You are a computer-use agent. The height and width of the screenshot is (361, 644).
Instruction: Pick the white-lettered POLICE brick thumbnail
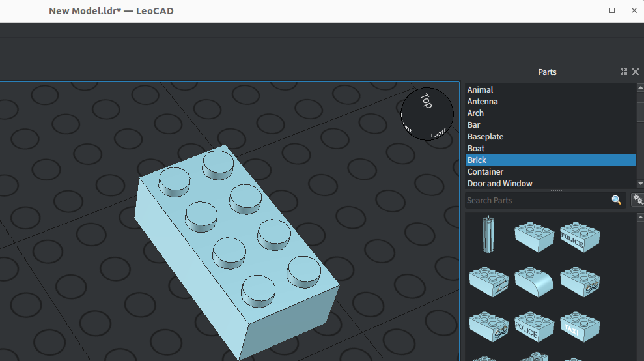coord(534,327)
